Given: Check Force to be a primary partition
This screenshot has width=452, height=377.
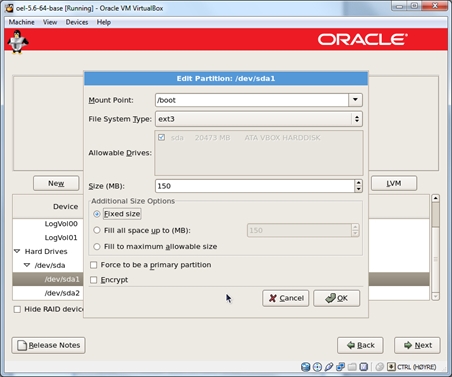Looking at the screenshot, I should (94, 265).
